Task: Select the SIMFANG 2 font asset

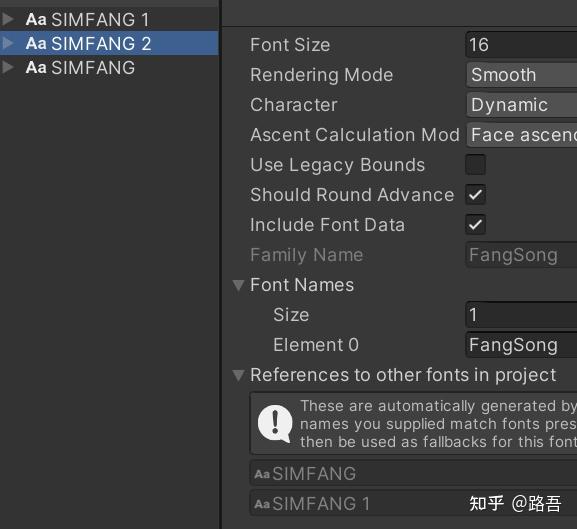Action: tap(109, 43)
